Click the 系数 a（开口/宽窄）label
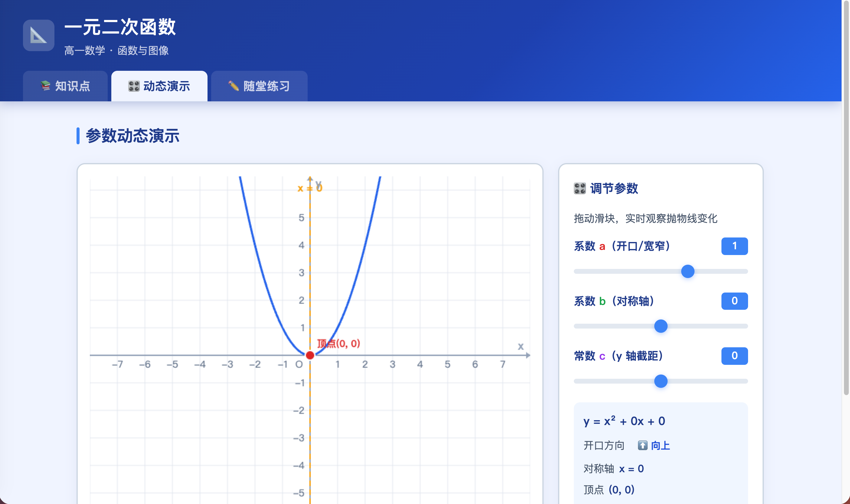The height and width of the screenshot is (504, 850). point(622,246)
